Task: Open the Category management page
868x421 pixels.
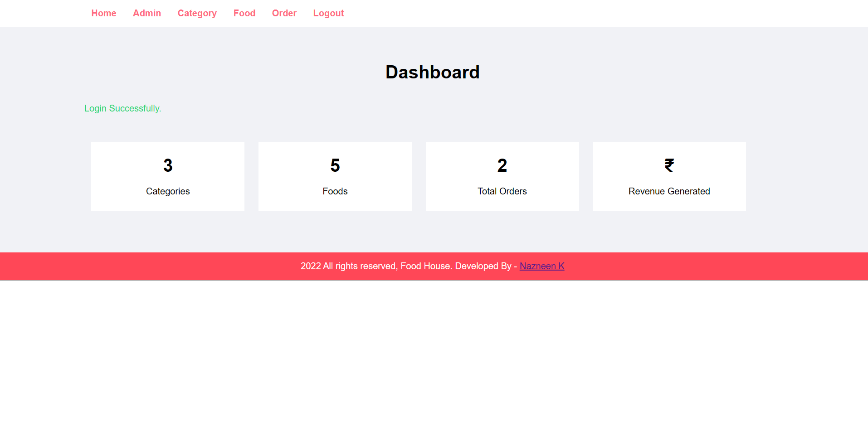Action: (x=197, y=13)
